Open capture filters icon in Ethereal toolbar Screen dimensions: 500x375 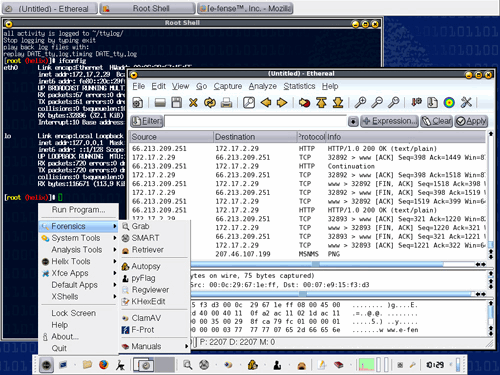point(416,102)
